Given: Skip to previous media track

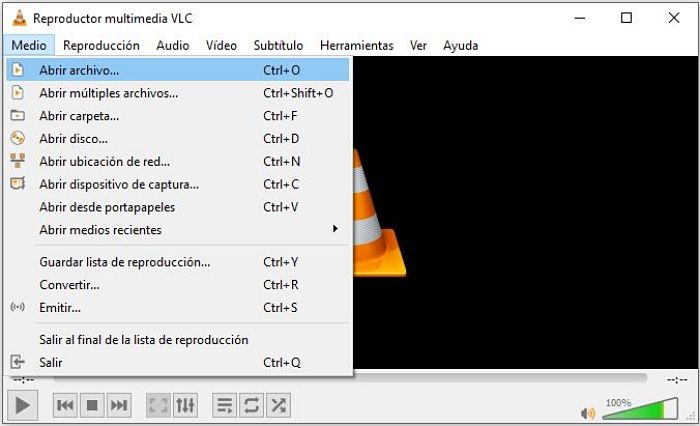Looking at the screenshot, I should (x=65, y=405).
